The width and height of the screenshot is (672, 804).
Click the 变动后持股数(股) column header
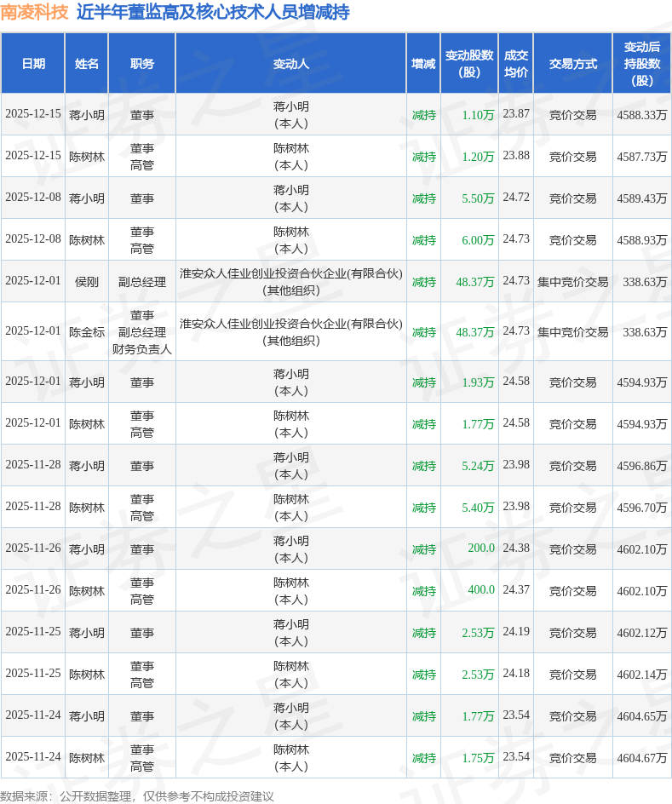[x=641, y=64]
